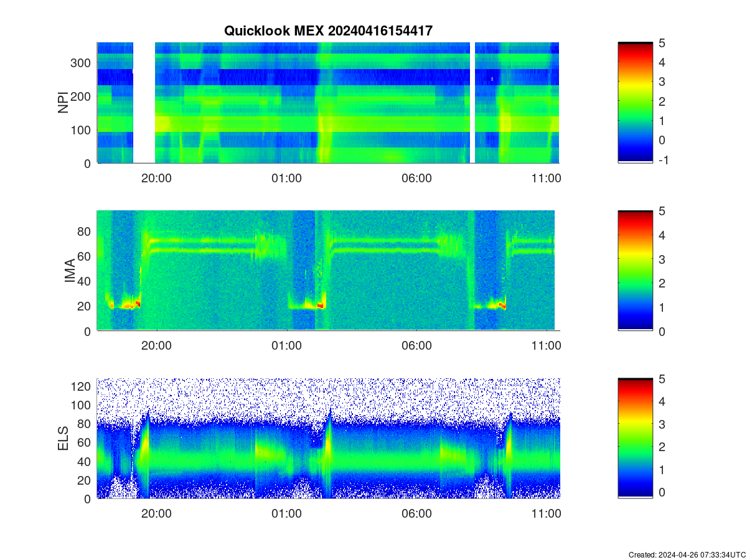This screenshot has height=560, width=747.
Task: Click the 0 tick on the IMA y-axis
Action: (88, 331)
